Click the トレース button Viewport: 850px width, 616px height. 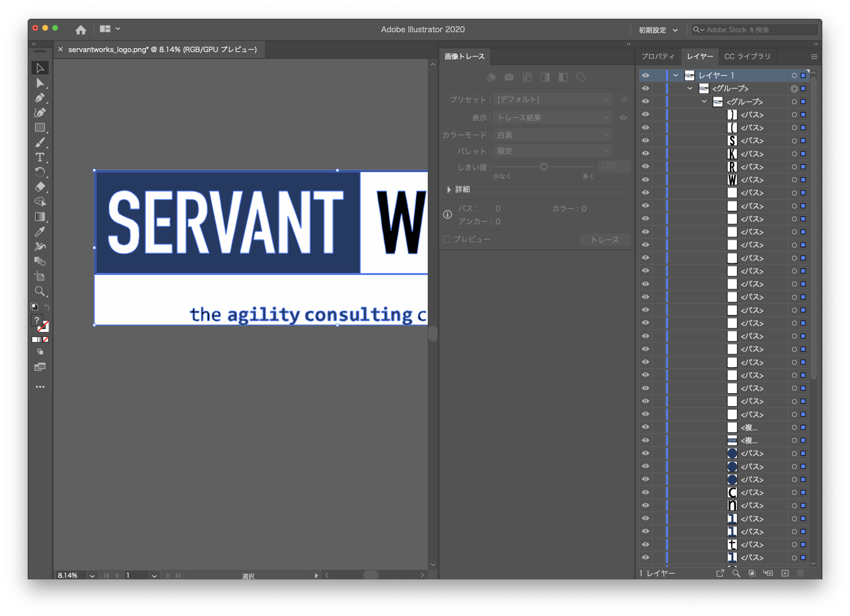605,240
